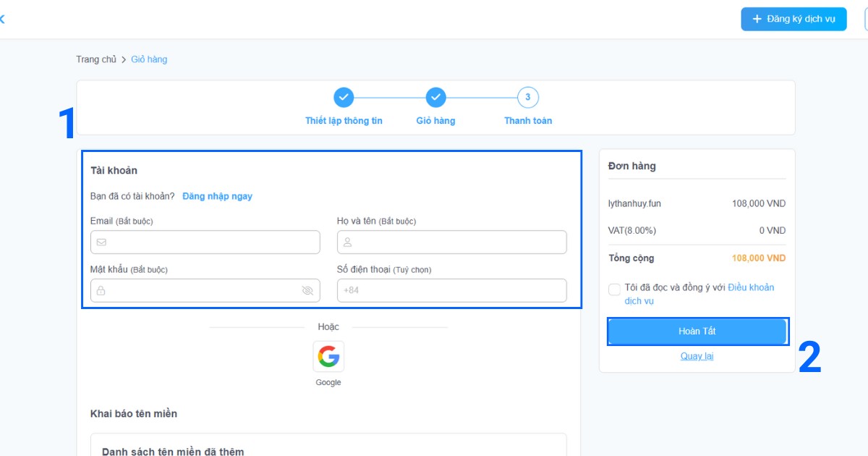Click the Giỏ hàng breadcrumb item
Viewport: 868px width, 456px height.
tap(149, 59)
